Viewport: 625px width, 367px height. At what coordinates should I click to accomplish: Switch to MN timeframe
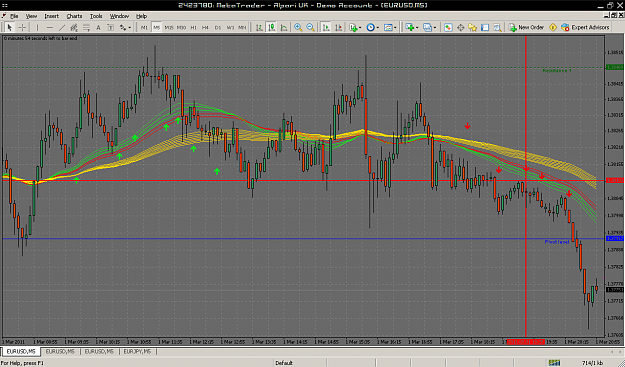(242, 27)
